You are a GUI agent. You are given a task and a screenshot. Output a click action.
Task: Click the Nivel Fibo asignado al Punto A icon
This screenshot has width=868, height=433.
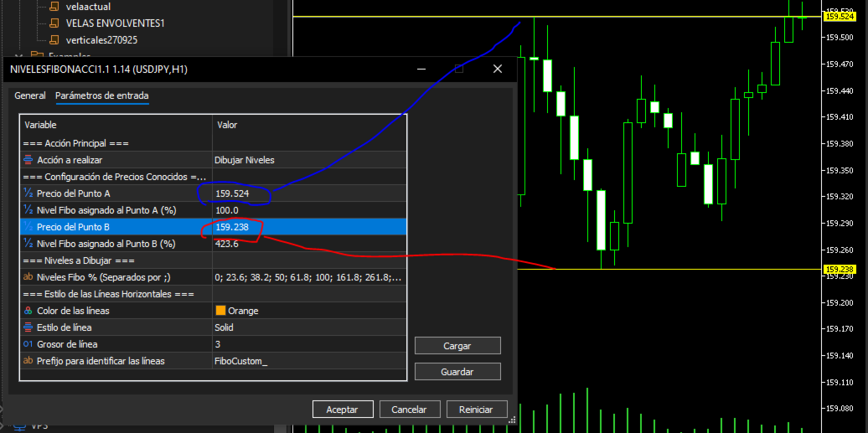28,210
